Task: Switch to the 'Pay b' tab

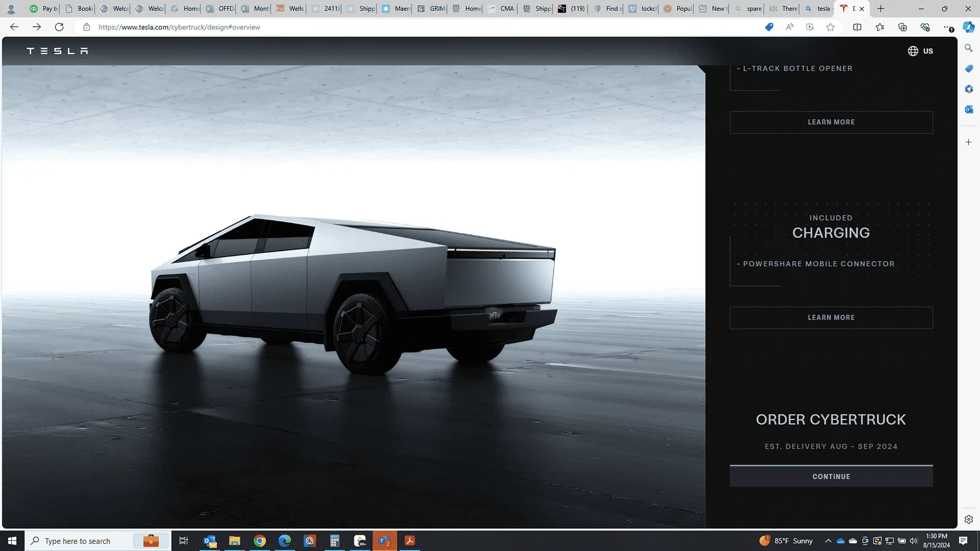Action: click(x=43, y=9)
